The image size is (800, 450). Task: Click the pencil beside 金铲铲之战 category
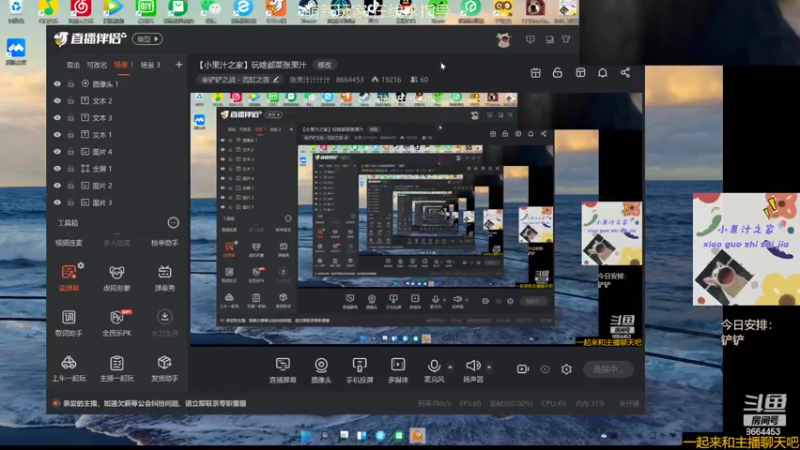[276, 79]
